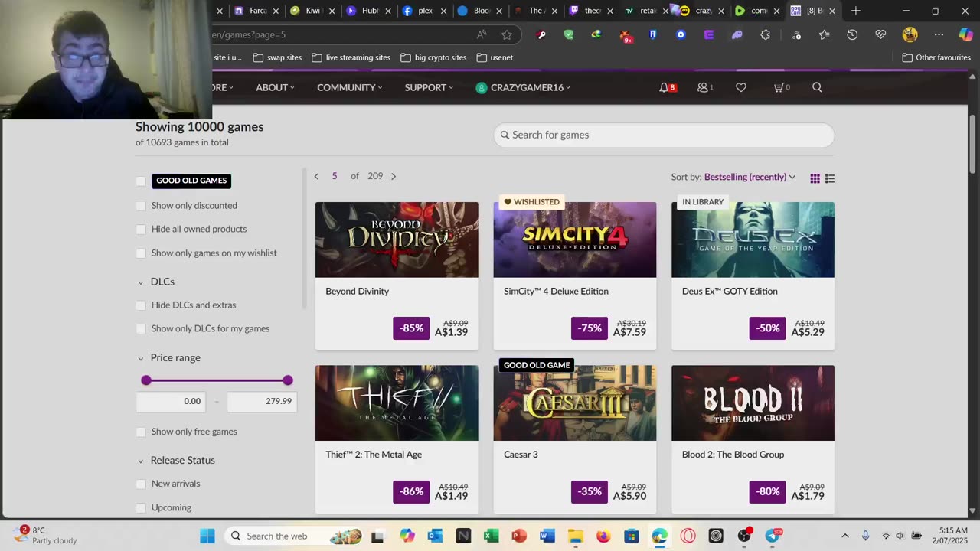The image size is (980, 551).
Task: Open Outlook from the taskbar
Action: 435,536
